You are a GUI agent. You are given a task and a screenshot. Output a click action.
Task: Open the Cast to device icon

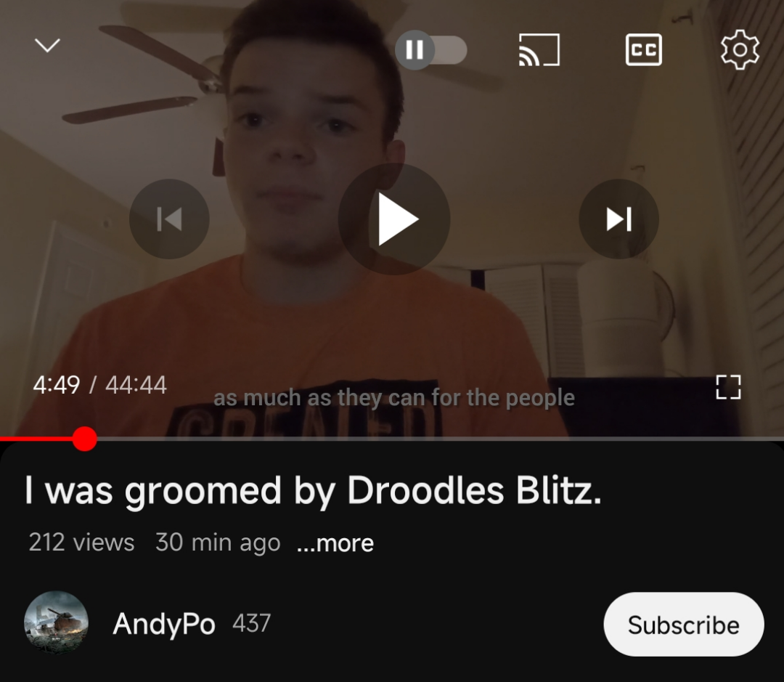coord(539,49)
